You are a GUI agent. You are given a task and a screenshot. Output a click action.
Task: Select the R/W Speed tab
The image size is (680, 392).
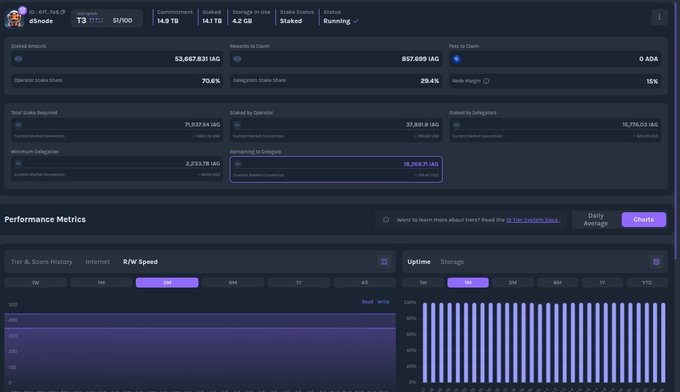pos(140,262)
